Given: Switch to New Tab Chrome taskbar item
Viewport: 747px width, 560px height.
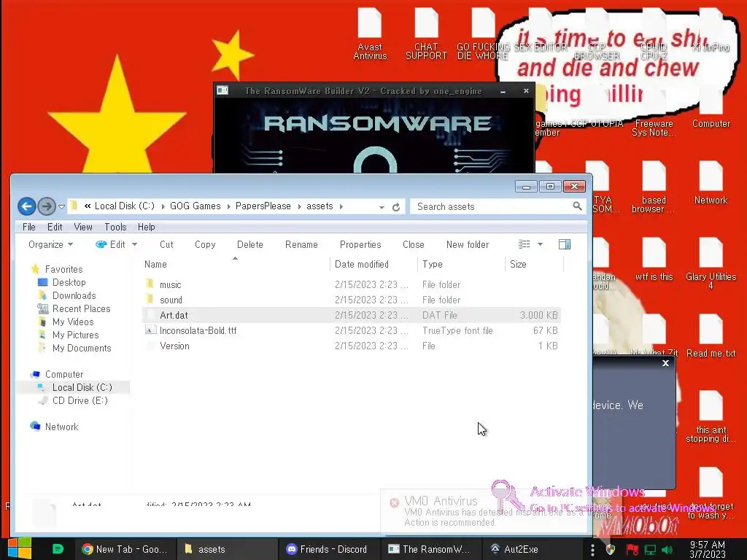Looking at the screenshot, I should pyautogui.click(x=125, y=549).
